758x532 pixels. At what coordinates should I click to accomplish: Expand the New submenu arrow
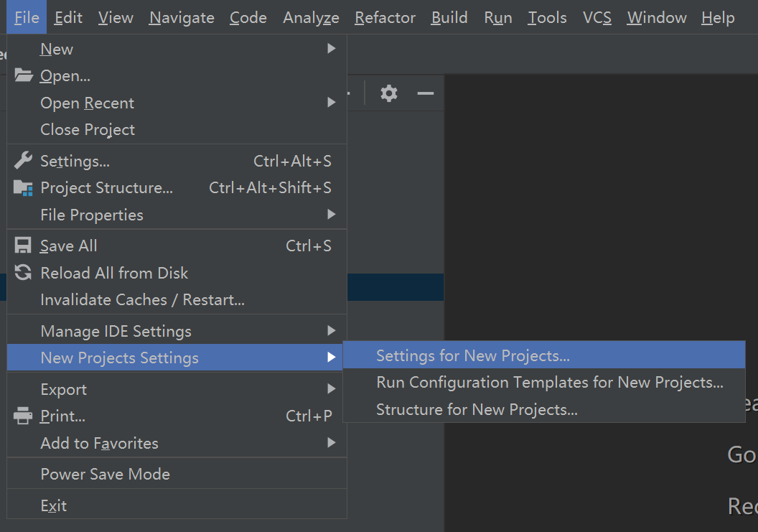tap(331, 49)
